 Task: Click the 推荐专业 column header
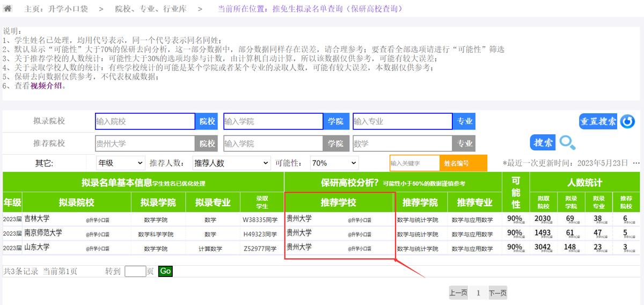(x=474, y=202)
